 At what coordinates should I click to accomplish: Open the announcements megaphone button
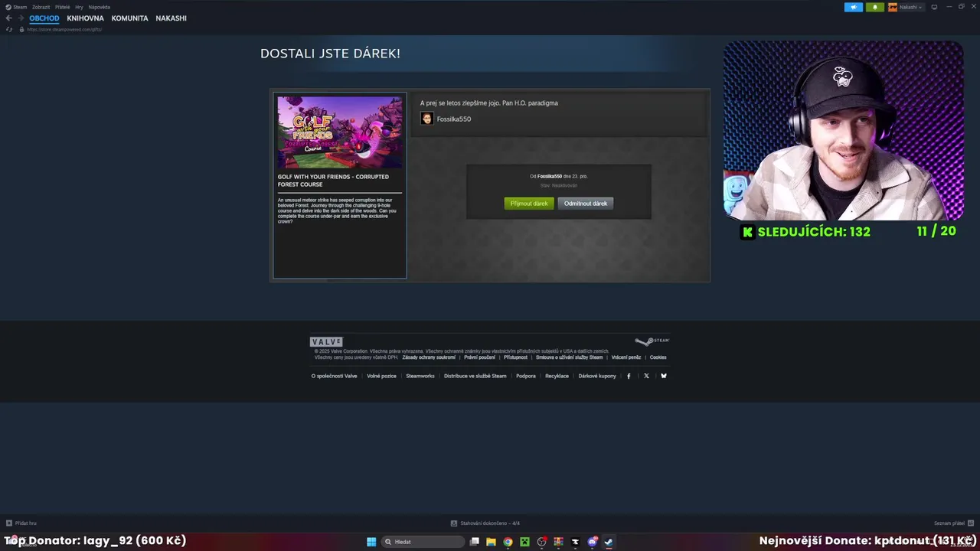click(x=854, y=7)
